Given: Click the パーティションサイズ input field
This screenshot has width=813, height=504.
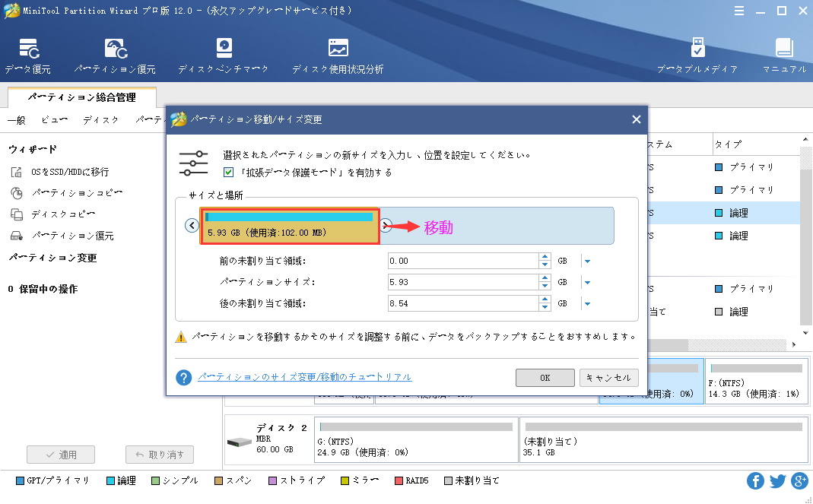Looking at the screenshot, I should (462, 283).
